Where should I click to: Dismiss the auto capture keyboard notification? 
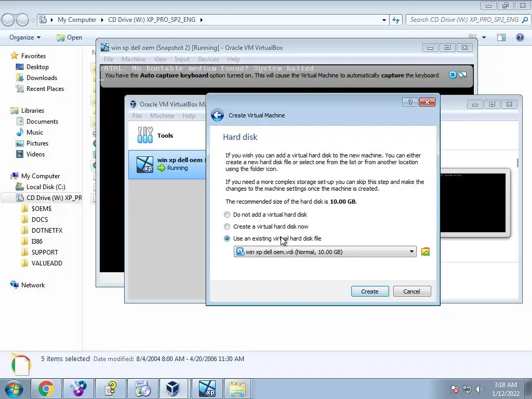(453, 75)
